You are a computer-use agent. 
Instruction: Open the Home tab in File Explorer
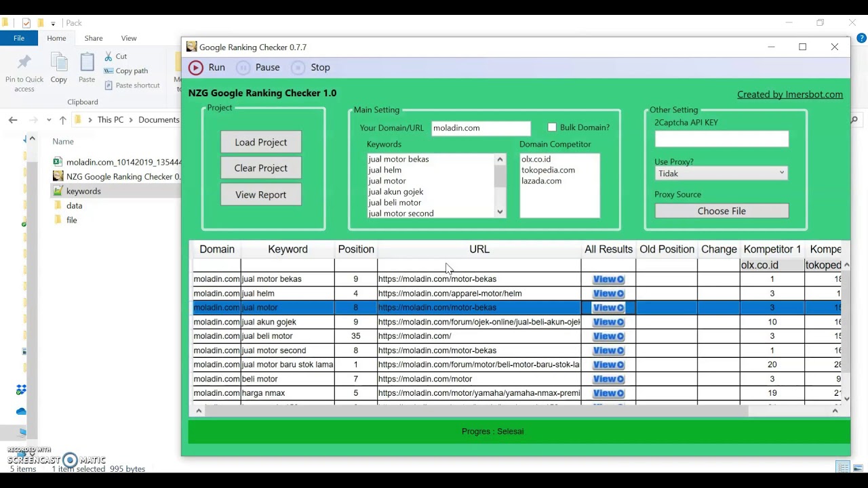point(56,38)
